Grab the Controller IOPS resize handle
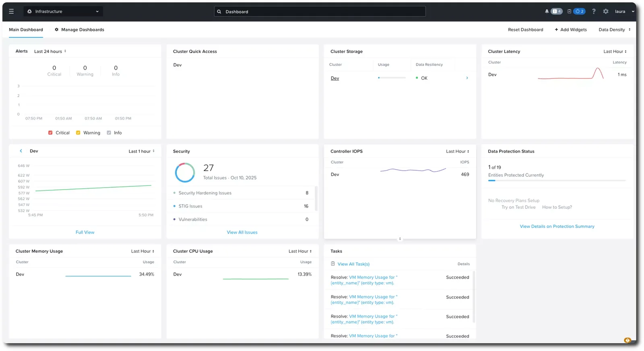644x351 pixels. coord(400,239)
